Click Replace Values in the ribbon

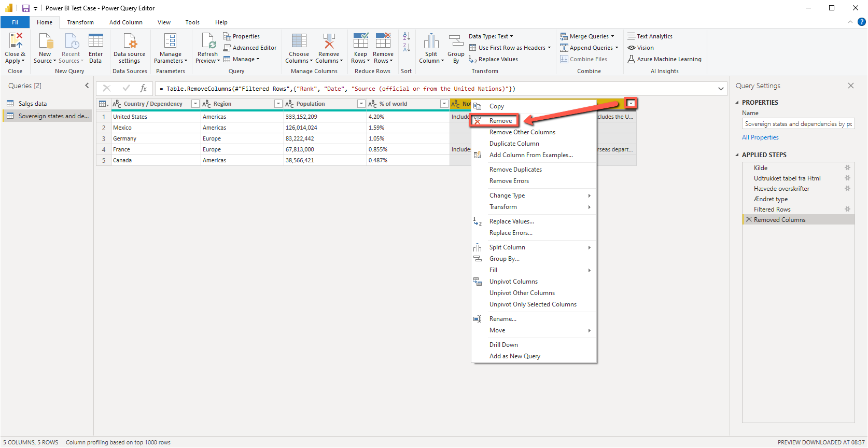coord(494,59)
